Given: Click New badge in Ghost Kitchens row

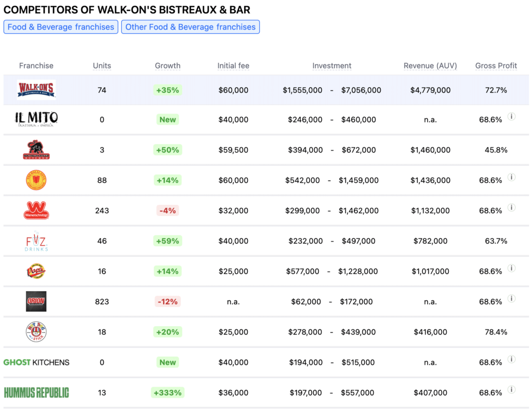Looking at the screenshot, I should click(x=168, y=362).
